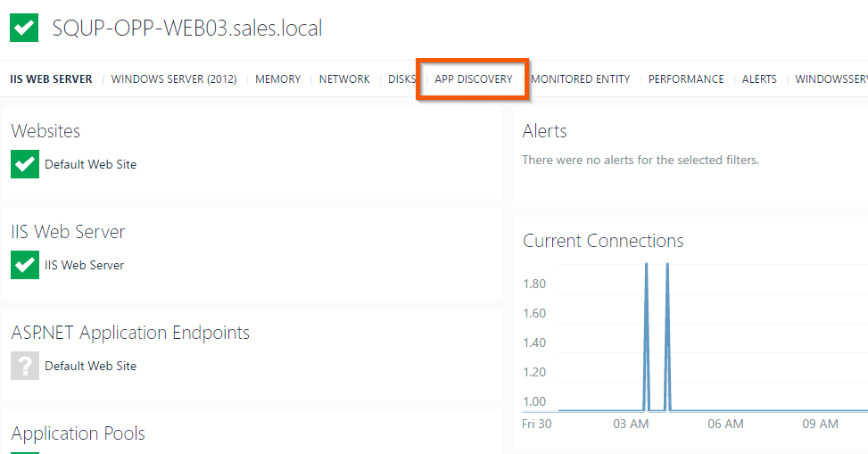
Task: Click the 03 AM label on chart axis
Action: pos(631,424)
